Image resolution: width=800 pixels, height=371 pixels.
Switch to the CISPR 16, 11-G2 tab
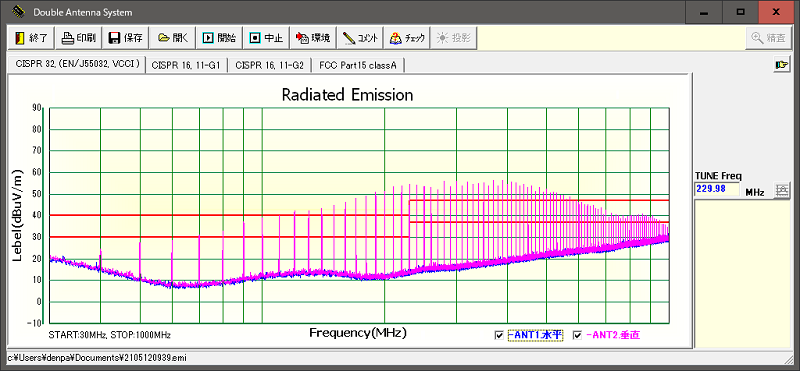click(x=269, y=66)
